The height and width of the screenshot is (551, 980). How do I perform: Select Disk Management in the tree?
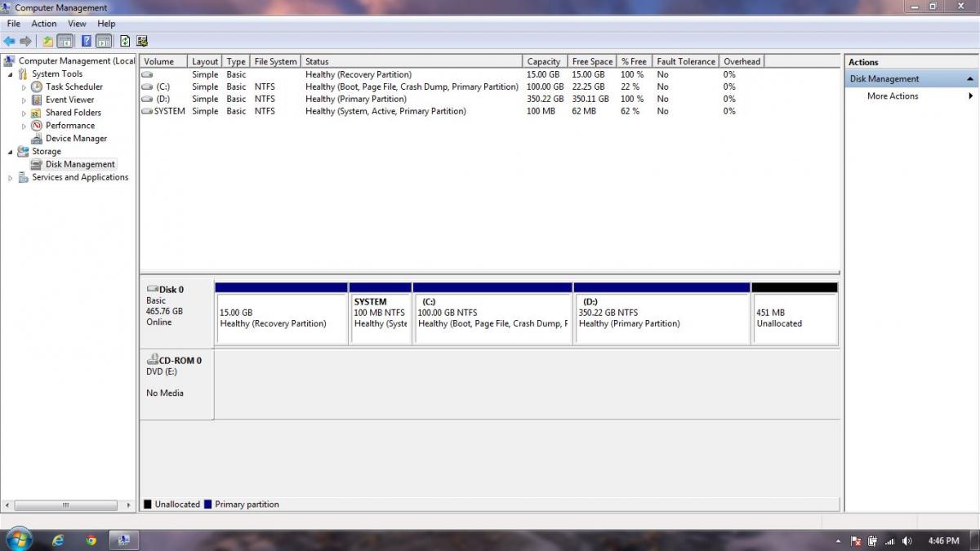[x=80, y=164]
